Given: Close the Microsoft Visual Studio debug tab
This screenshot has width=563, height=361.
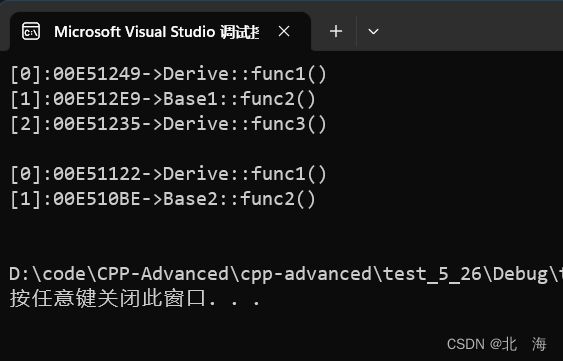Looking at the screenshot, I should pos(284,32).
